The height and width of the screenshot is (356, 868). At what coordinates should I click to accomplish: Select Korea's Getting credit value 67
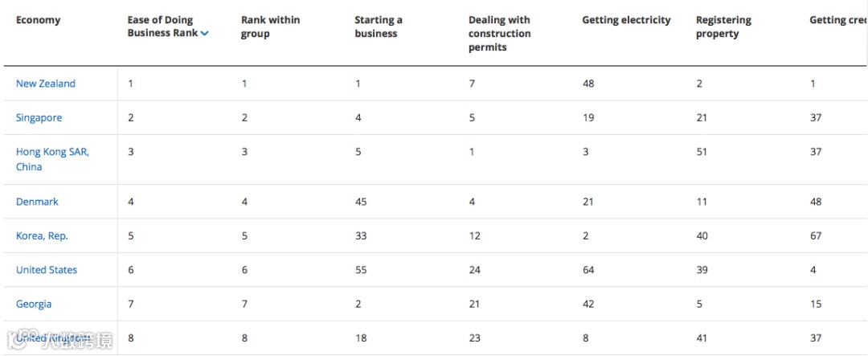[816, 236]
